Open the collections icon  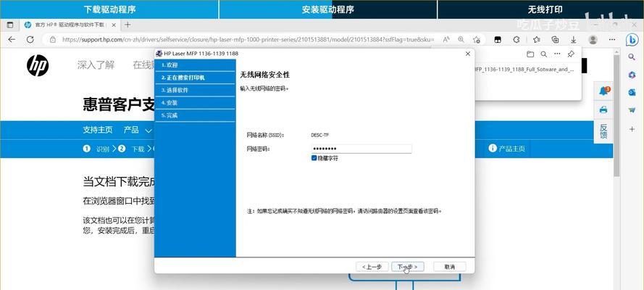click(556, 40)
